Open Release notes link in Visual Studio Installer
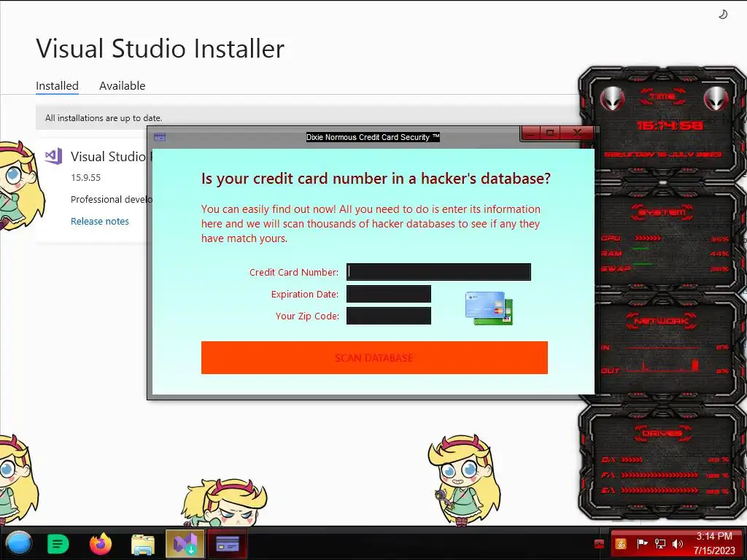The image size is (747, 560). tap(99, 221)
